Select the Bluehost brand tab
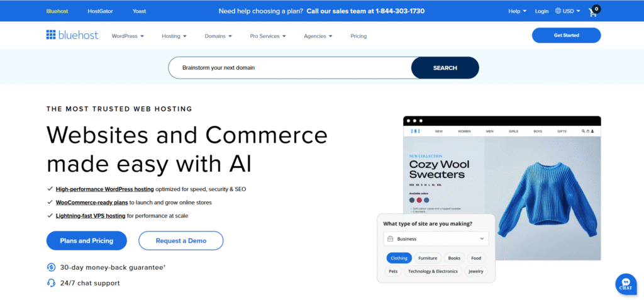Image resolution: width=644 pixels, height=300 pixels. (x=57, y=11)
